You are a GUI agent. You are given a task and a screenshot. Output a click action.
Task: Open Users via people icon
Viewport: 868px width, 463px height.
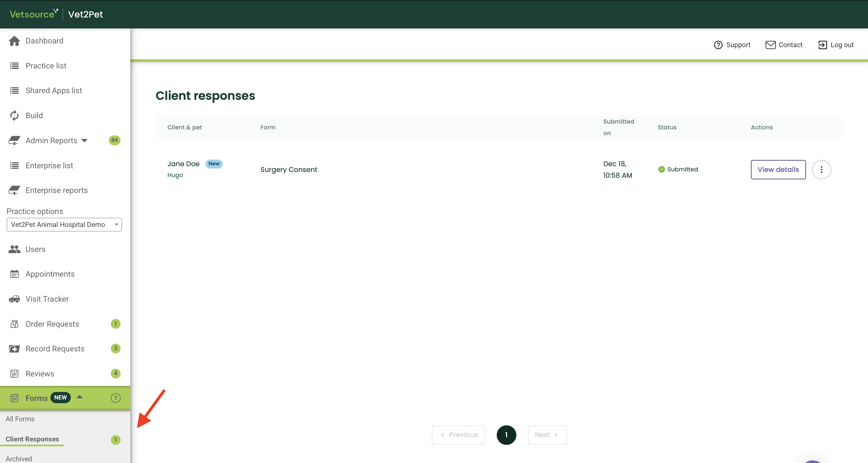tap(14, 249)
